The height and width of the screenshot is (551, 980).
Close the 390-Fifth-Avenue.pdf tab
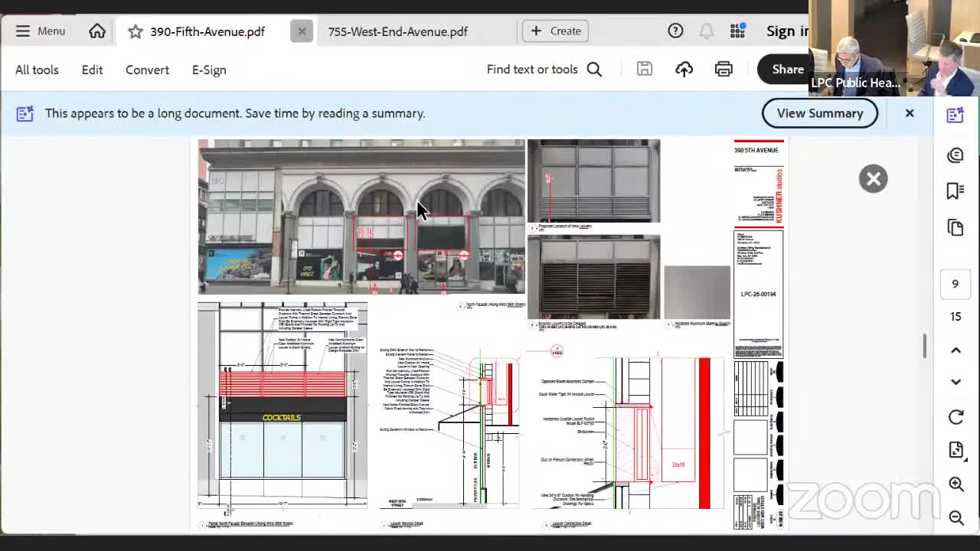[x=302, y=31]
